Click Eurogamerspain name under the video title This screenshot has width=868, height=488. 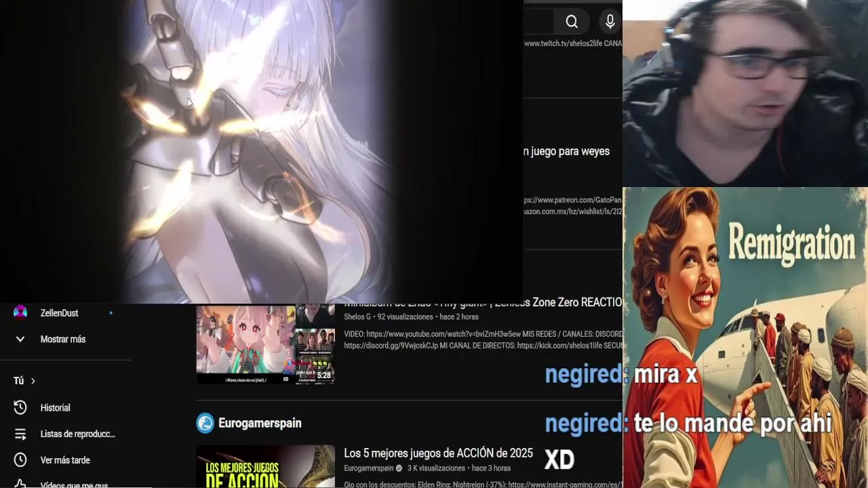click(x=369, y=468)
